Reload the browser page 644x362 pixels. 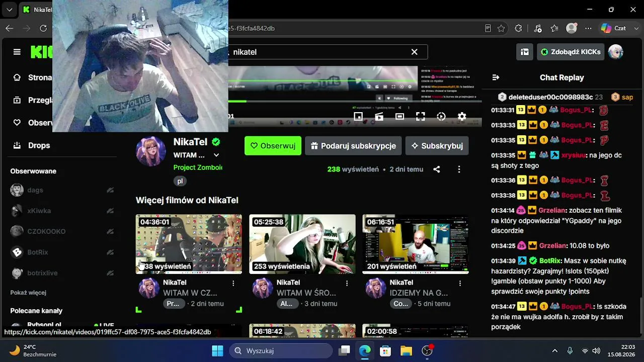coord(43,29)
